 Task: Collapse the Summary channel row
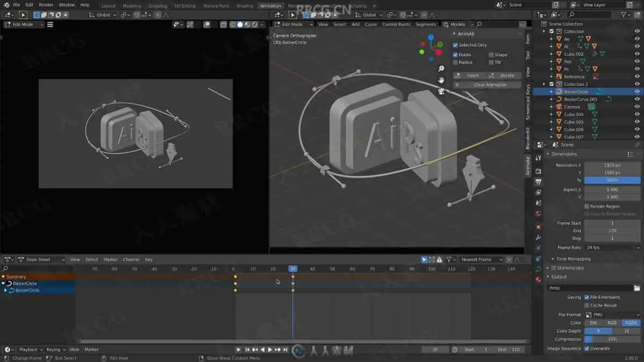click(3, 277)
